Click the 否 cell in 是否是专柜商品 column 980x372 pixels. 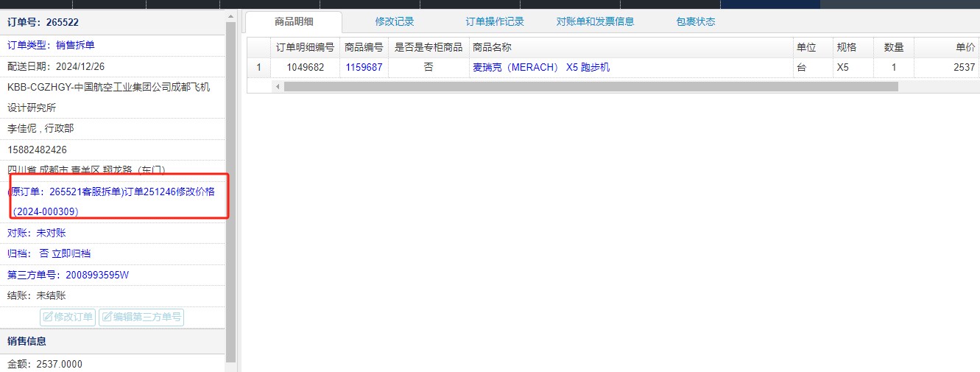pos(429,67)
